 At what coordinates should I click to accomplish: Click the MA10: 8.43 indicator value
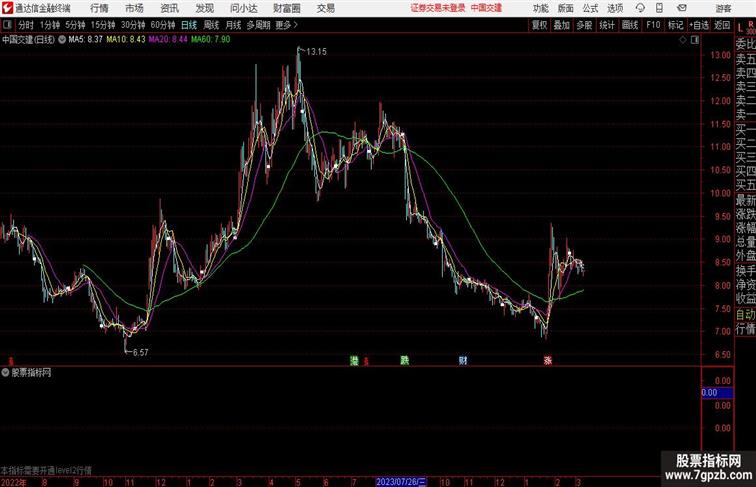[126, 40]
